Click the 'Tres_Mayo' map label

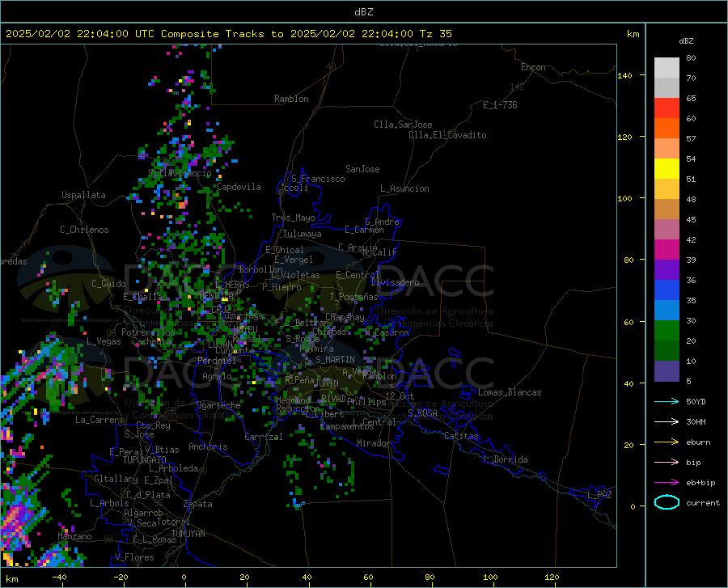tap(293, 218)
